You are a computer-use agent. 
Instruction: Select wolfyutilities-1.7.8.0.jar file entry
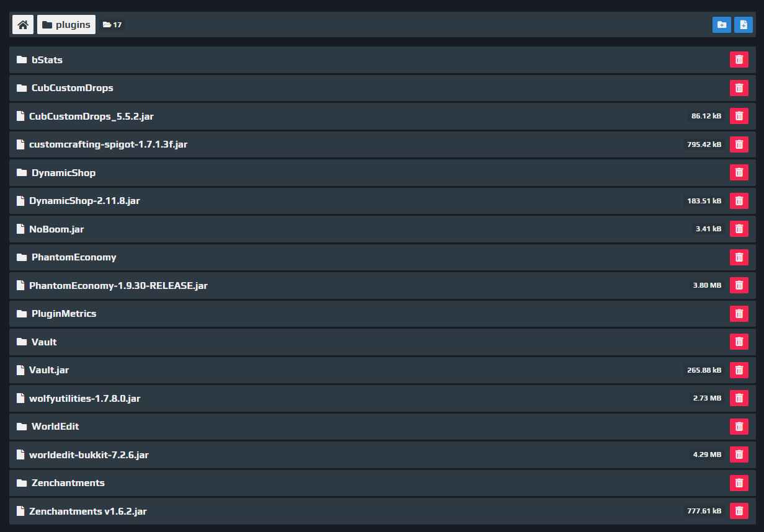[383, 398]
